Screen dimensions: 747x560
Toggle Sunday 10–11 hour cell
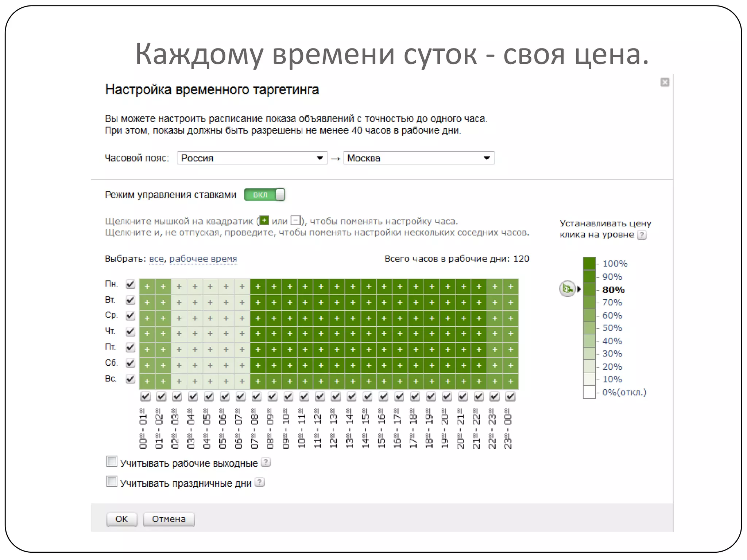click(305, 381)
